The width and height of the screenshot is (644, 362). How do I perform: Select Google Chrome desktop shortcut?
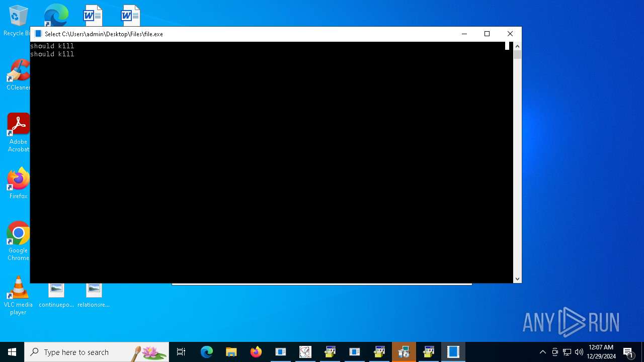tap(18, 241)
